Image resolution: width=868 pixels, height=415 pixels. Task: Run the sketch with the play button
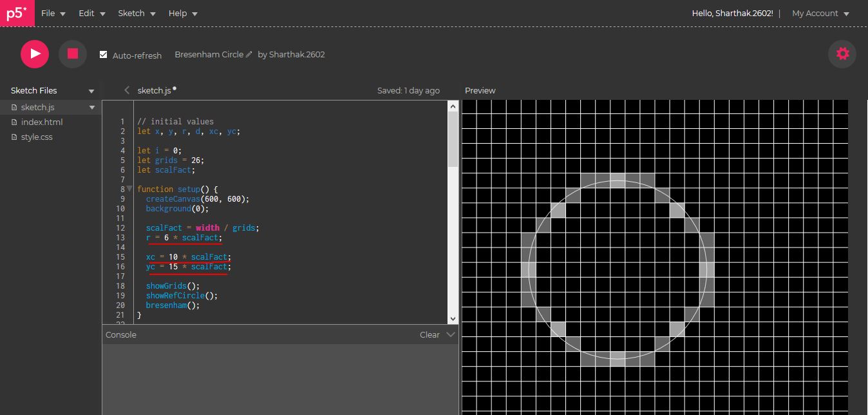[34, 53]
